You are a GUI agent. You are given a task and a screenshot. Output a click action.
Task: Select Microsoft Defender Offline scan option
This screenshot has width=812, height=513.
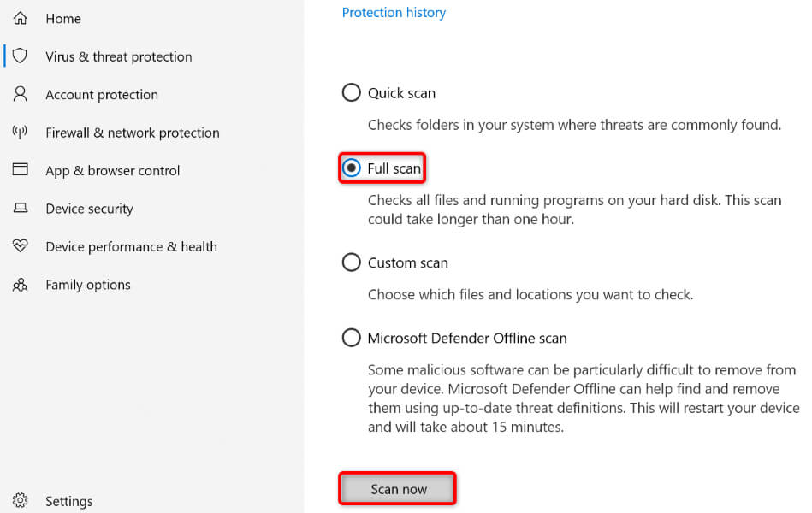coord(351,338)
